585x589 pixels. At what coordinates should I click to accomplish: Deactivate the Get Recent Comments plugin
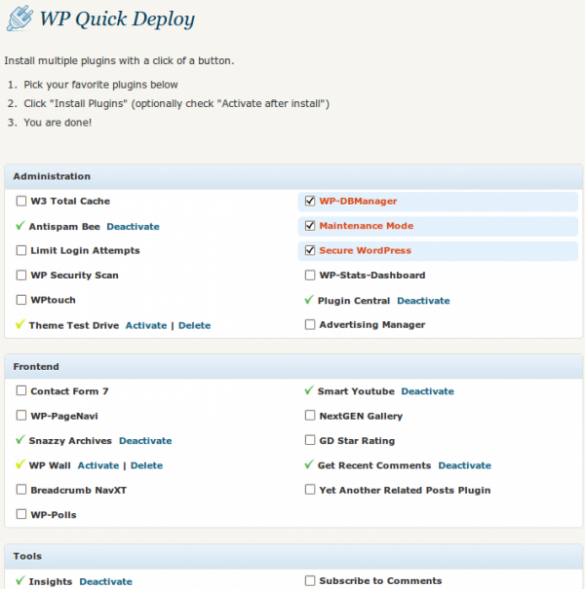[465, 465]
